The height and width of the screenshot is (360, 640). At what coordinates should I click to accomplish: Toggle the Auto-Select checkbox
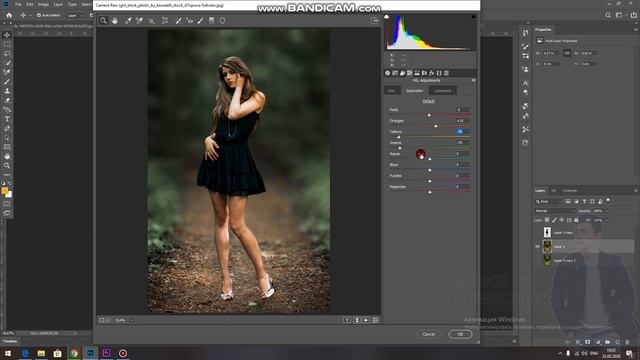click(39, 15)
